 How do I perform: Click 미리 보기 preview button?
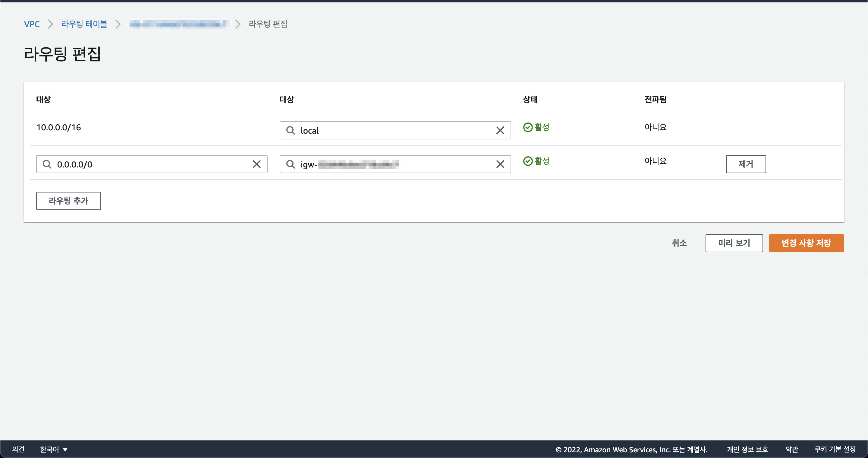(734, 243)
